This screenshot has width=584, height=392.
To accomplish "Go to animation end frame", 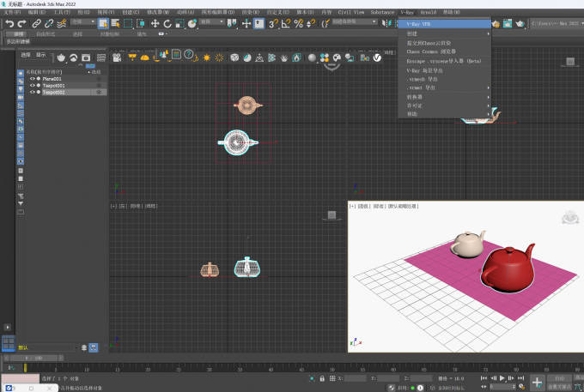I will click(520, 378).
